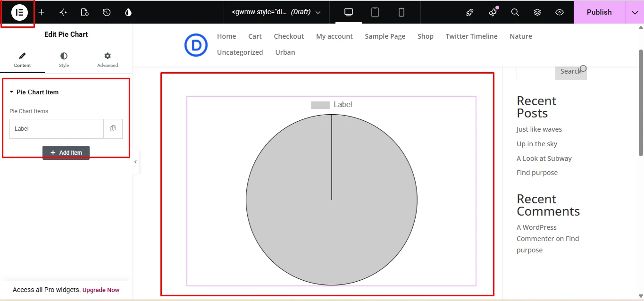Open the Elementor logo menu
This screenshot has width=644, height=301.
coord(19,12)
